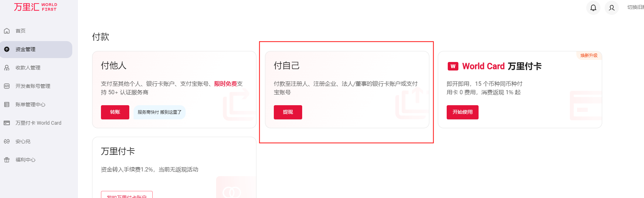Click the 万里汇 WorldFirst logo
Viewport: 644px width, 198px height.
(x=35, y=7)
